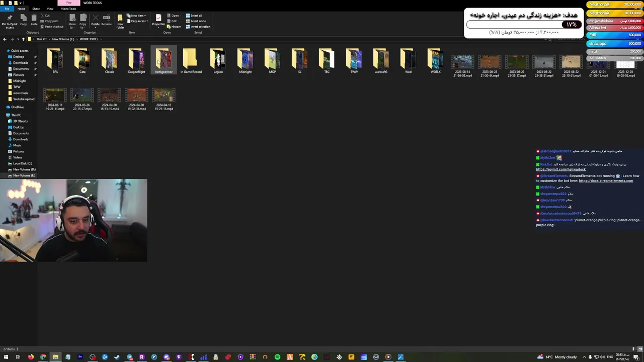Click the Edit button in ribbon
The image size is (644, 362).
pos(172,21)
